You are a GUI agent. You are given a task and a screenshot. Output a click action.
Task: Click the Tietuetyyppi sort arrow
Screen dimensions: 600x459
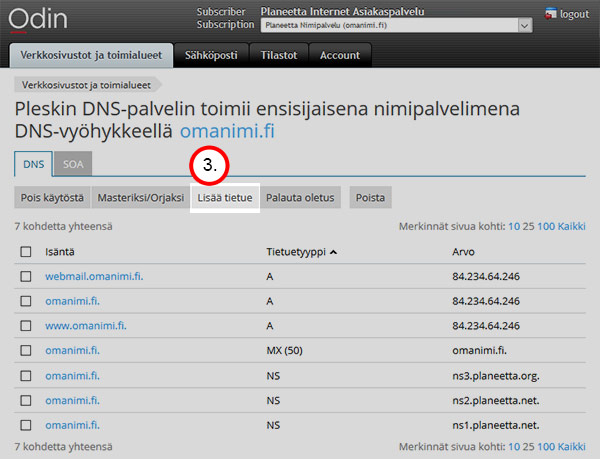pos(333,252)
